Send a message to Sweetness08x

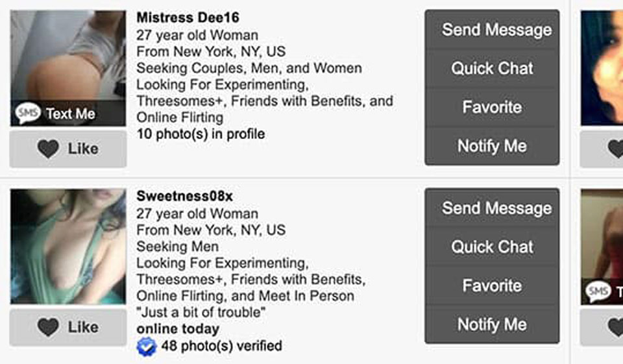pos(492,208)
